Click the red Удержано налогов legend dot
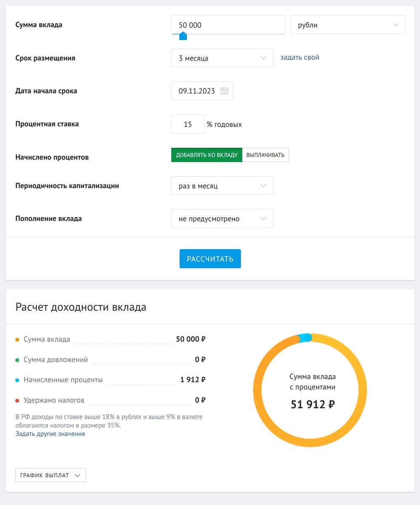Screen dimensions: 420x505 pyautogui.click(x=17, y=400)
